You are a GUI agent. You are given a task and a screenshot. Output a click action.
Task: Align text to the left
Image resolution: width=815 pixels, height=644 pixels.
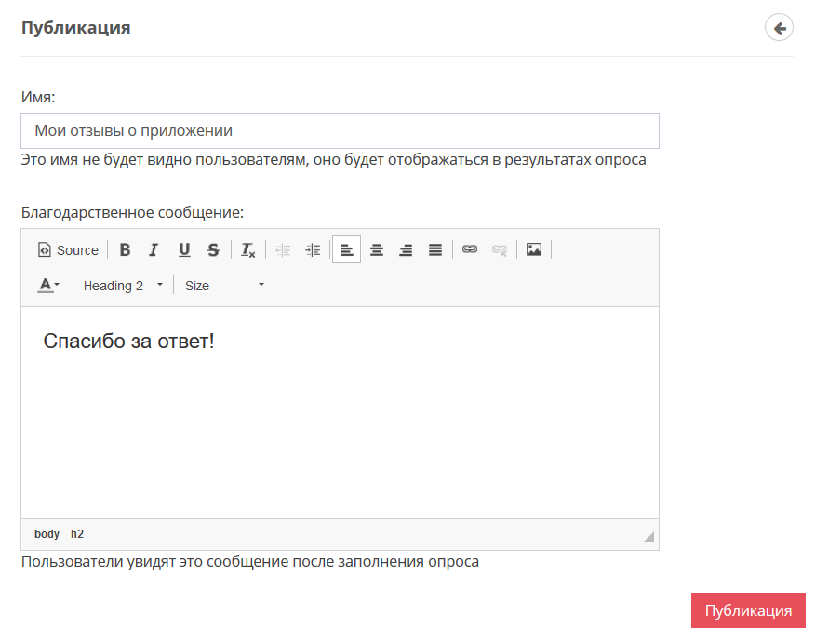[x=346, y=250]
